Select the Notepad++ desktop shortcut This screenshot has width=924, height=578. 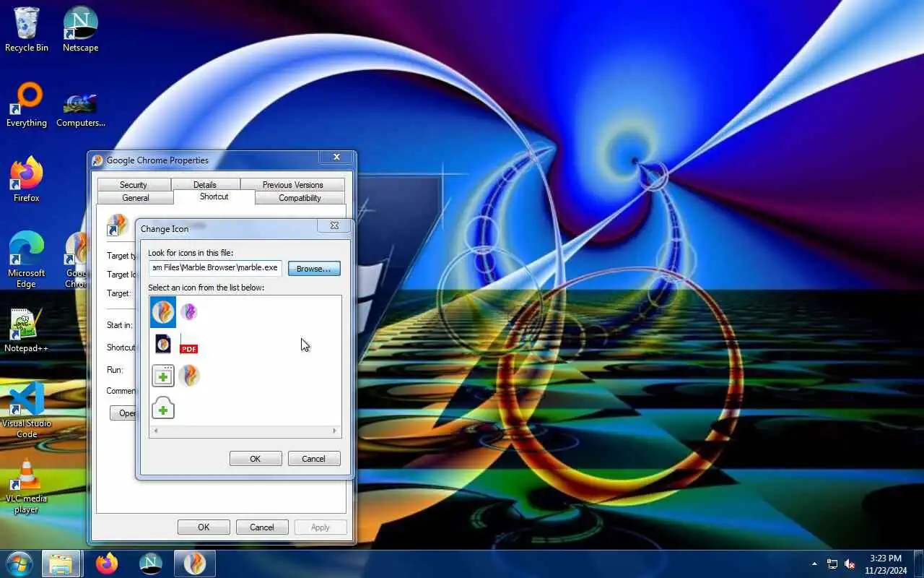coord(27,331)
